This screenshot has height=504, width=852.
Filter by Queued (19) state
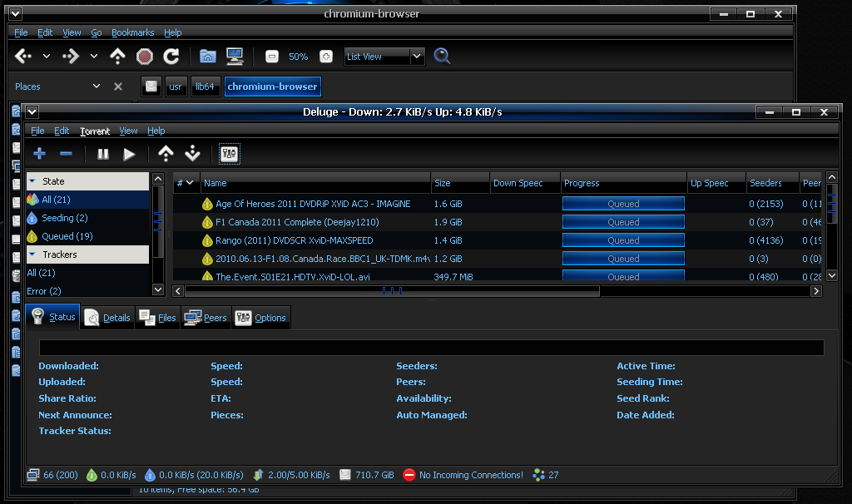click(87, 236)
